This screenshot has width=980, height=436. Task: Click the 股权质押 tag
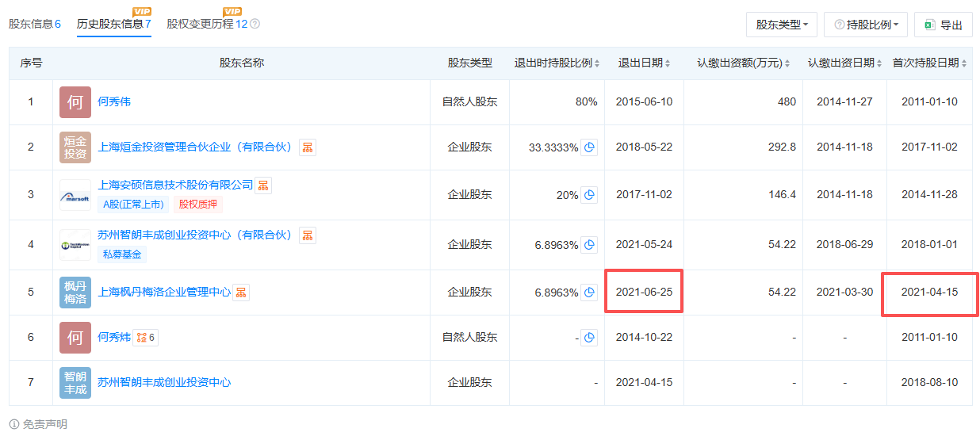pyautogui.click(x=199, y=205)
